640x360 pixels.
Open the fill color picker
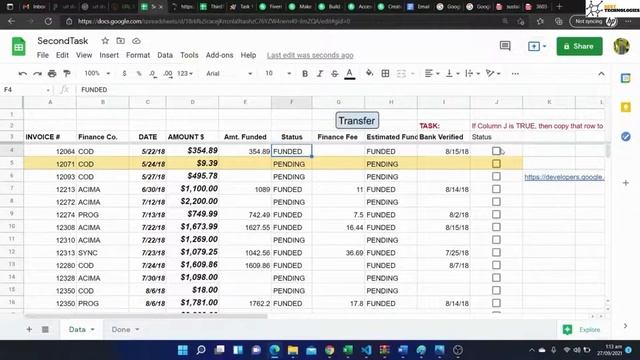click(x=369, y=73)
